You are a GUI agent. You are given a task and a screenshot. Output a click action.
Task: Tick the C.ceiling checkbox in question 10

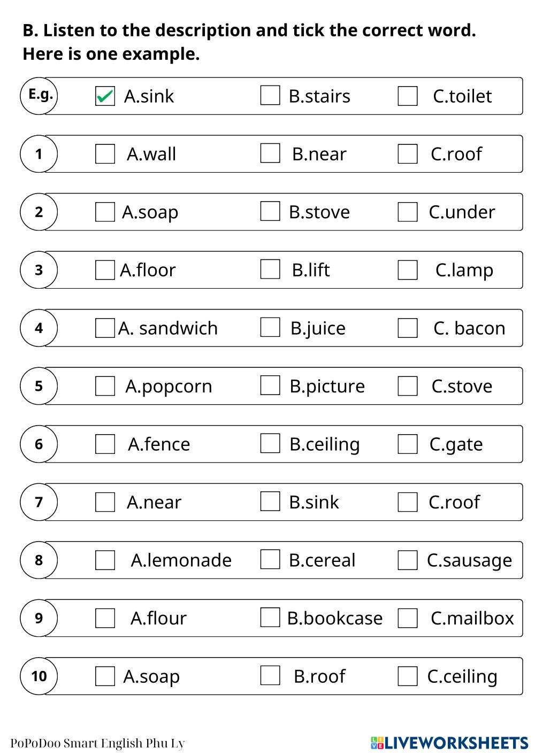[408, 676]
